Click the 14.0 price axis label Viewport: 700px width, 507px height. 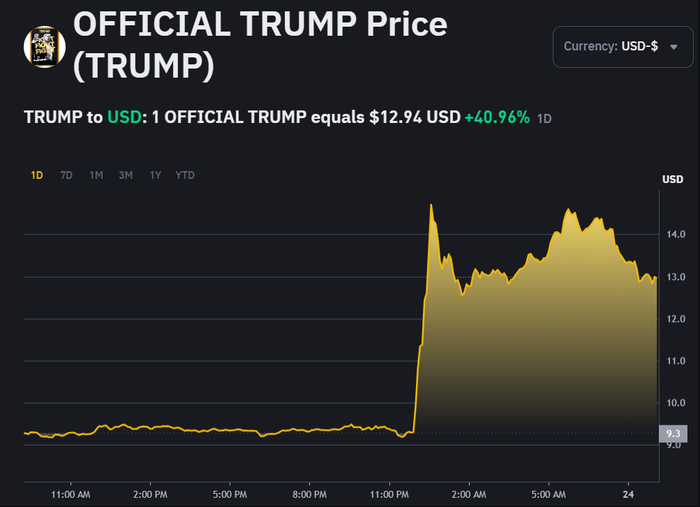coord(675,234)
